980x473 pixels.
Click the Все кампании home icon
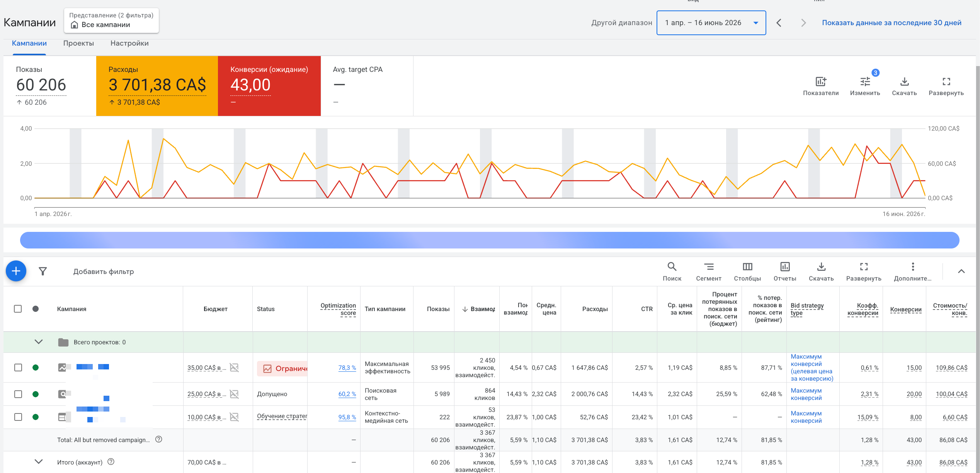coord(74,25)
